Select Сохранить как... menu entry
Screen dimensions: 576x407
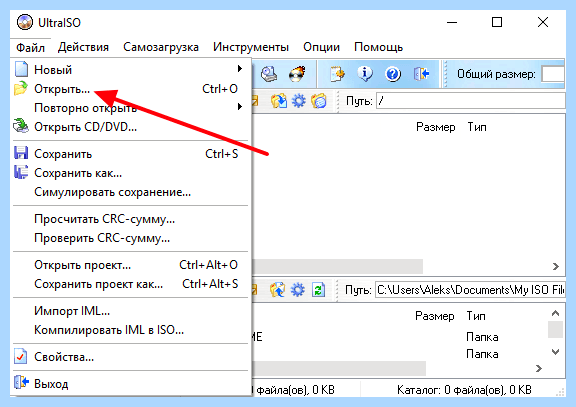tap(130, 173)
